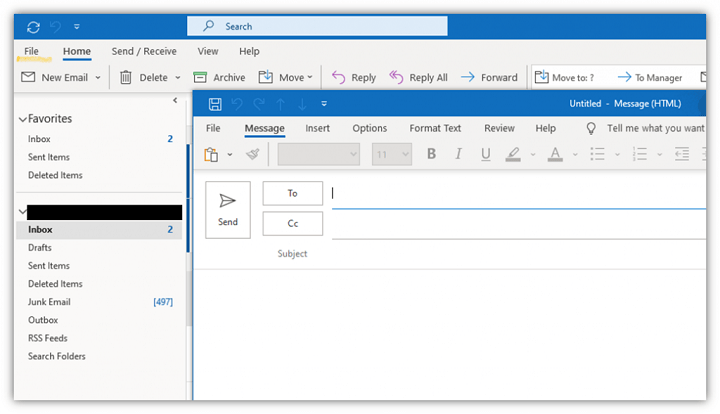Open the Insert tab in message window
Screen dimensions: 720x414
click(x=317, y=128)
